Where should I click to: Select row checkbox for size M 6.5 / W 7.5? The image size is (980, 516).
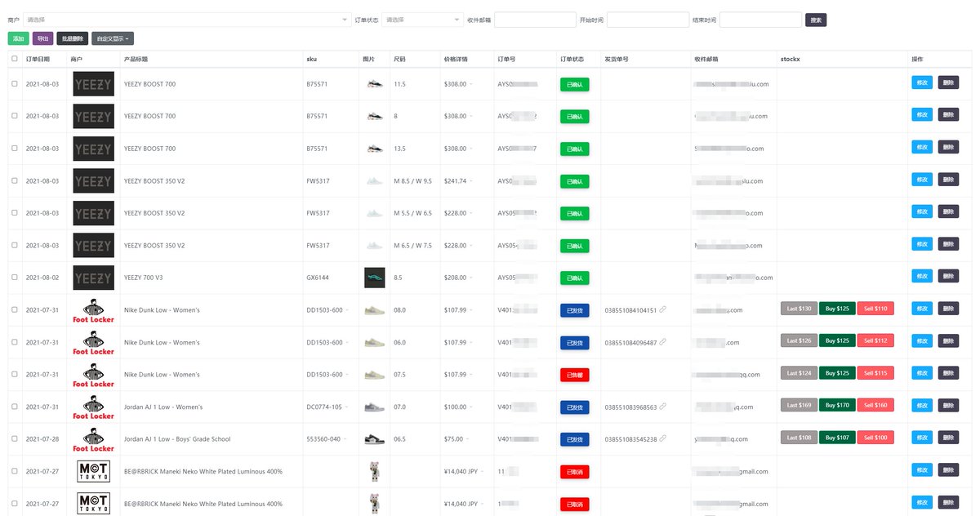[14, 245]
